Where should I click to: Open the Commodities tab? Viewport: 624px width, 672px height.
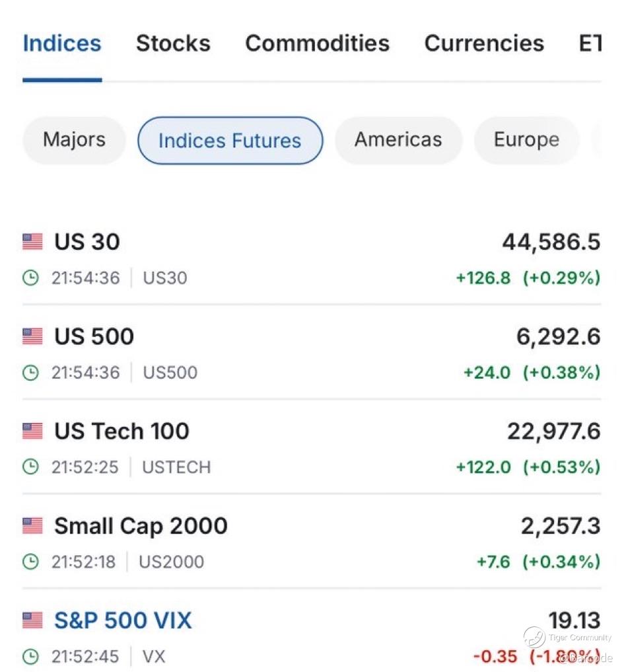click(317, 44)
